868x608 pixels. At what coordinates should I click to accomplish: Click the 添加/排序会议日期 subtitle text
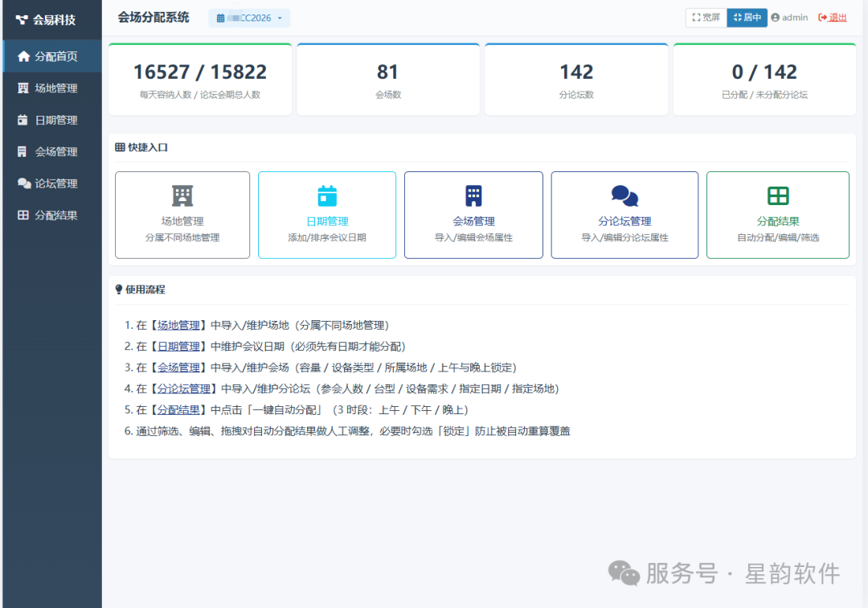(327, 237)
